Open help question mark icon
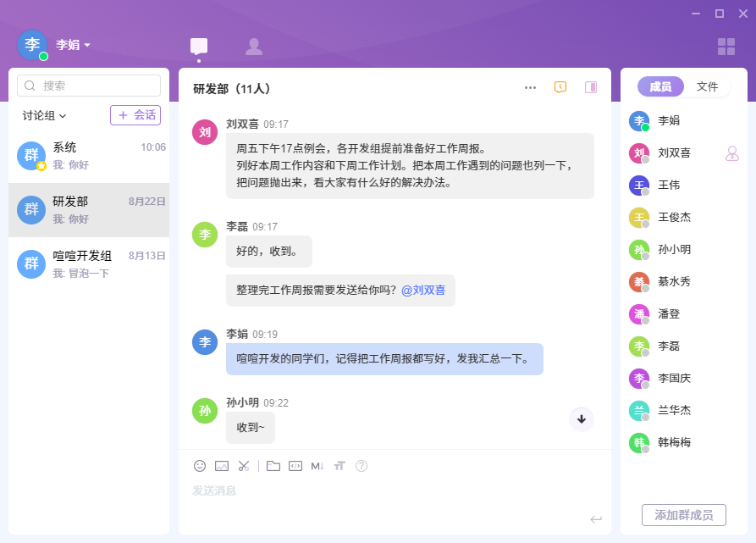 click(361, 466)
